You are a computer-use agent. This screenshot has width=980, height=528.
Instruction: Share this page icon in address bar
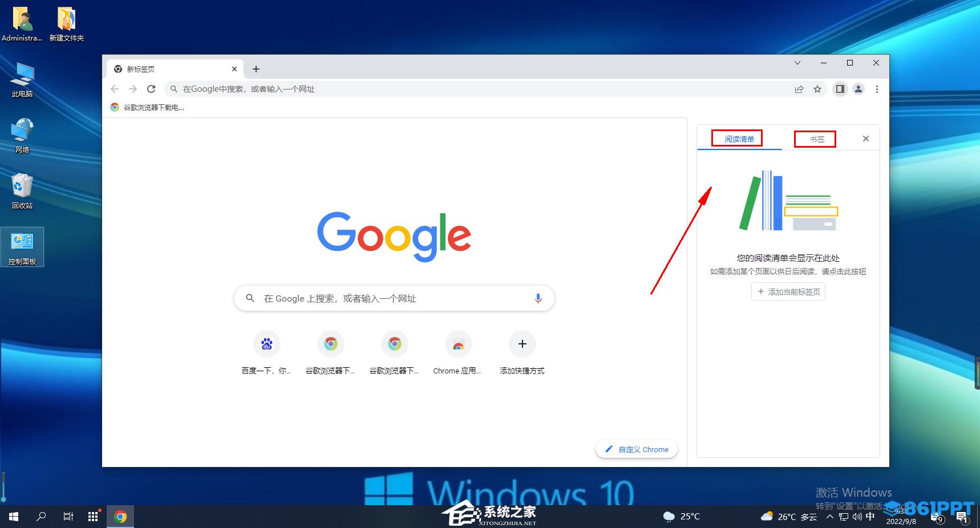pyautogui.click(x=799, y=89)
